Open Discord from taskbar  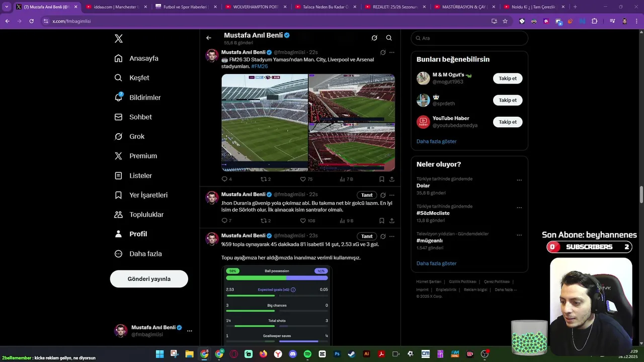click(x=293, y=354)
